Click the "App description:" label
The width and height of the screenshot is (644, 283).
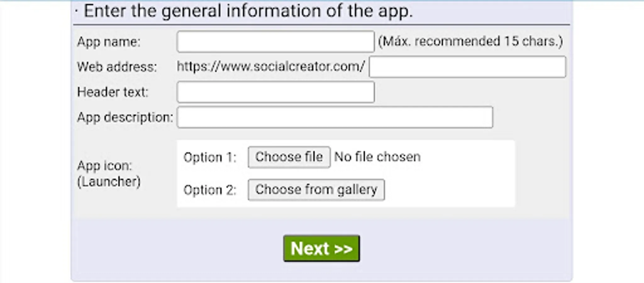click(125, 117)
